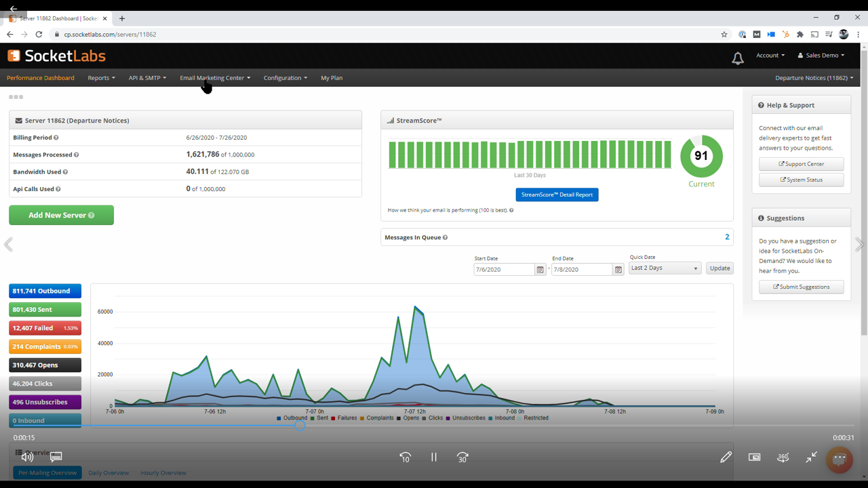This screenshot has height=488, width=868.
Task: Toggle the 811,741 Outbound chart series
Action: [45, 291]
